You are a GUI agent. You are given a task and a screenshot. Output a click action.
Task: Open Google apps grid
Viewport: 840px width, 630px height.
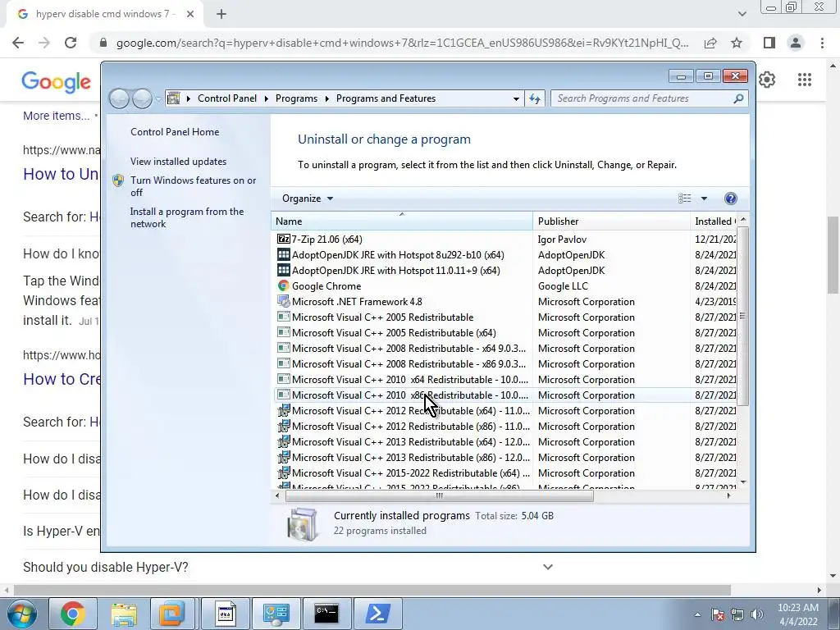click(x=805, y=80)
